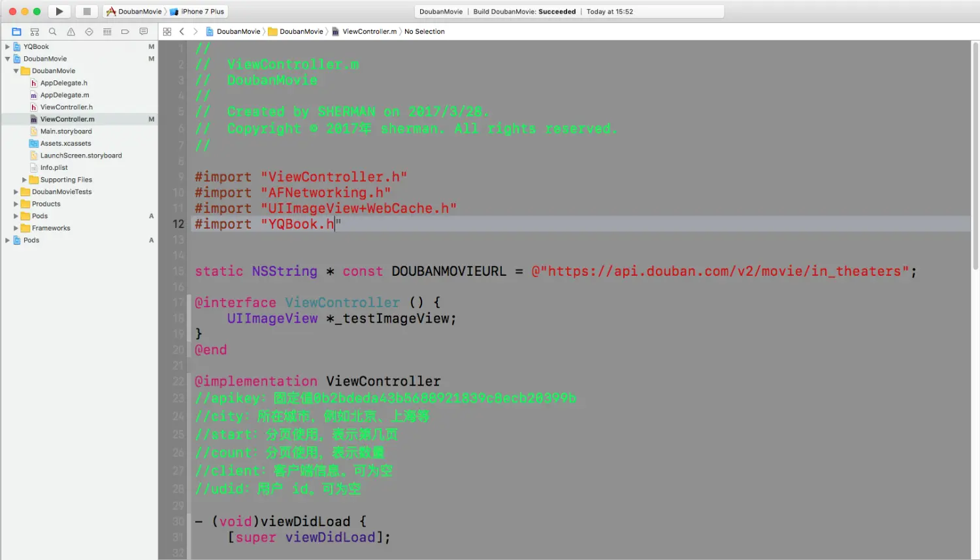
Task: Click DoubanMovie folder in jump bar
Action: click(x=296, y=31)
